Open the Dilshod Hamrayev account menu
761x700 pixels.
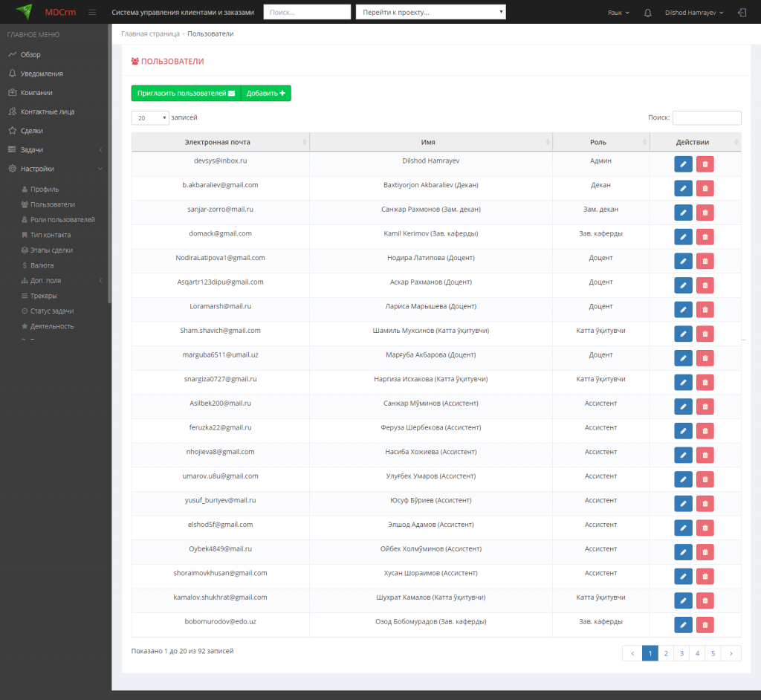694,13
